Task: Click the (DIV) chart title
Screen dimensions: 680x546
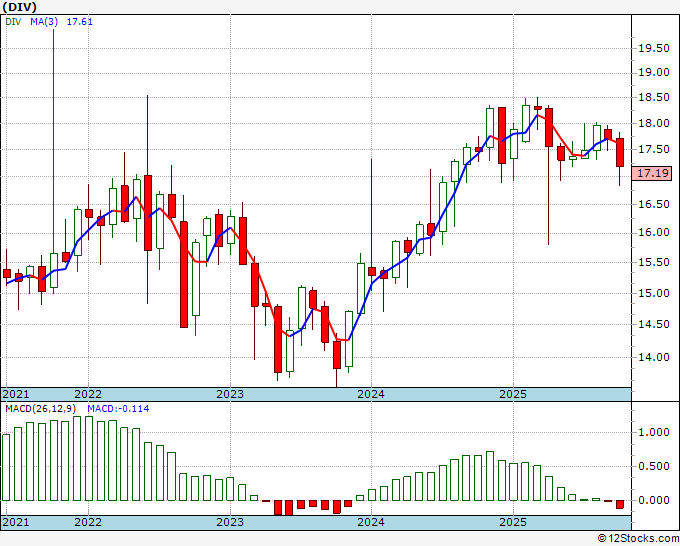Action: point(20,7)
